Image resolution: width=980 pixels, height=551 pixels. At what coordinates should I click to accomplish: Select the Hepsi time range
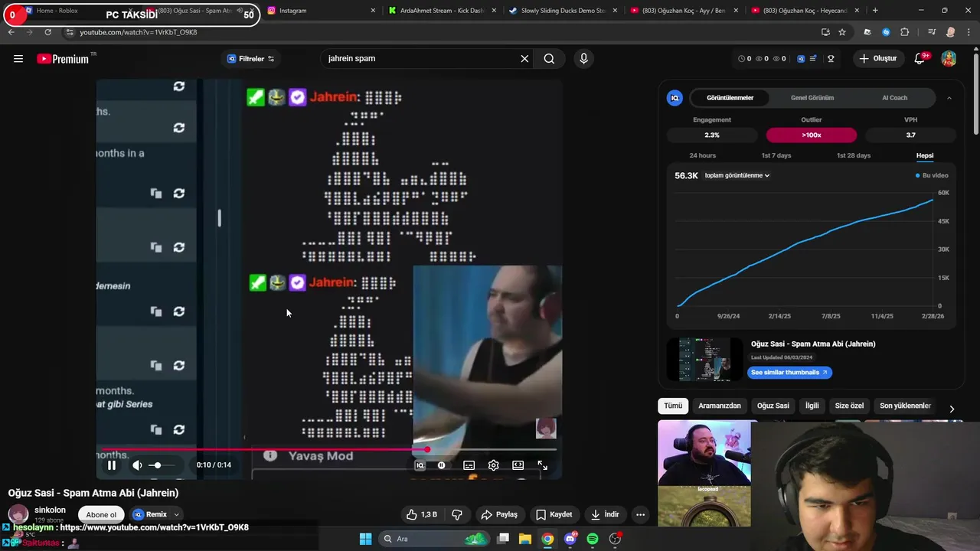click(x=925, y=155)
